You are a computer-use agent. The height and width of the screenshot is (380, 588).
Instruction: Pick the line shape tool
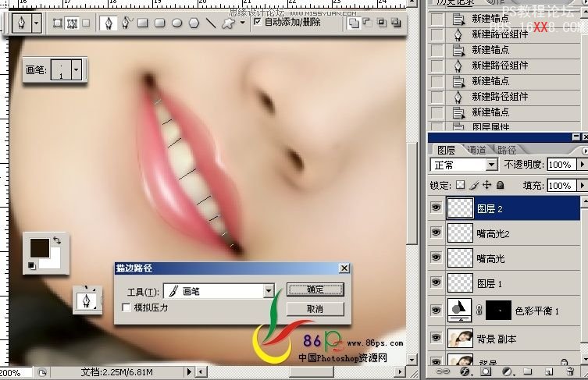211,23
